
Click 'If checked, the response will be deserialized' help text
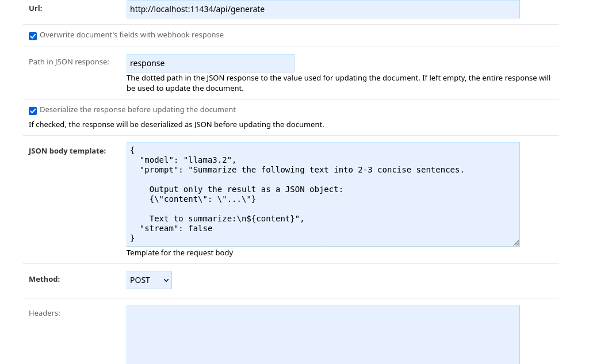pyautogui.click(x=177, y=125)
